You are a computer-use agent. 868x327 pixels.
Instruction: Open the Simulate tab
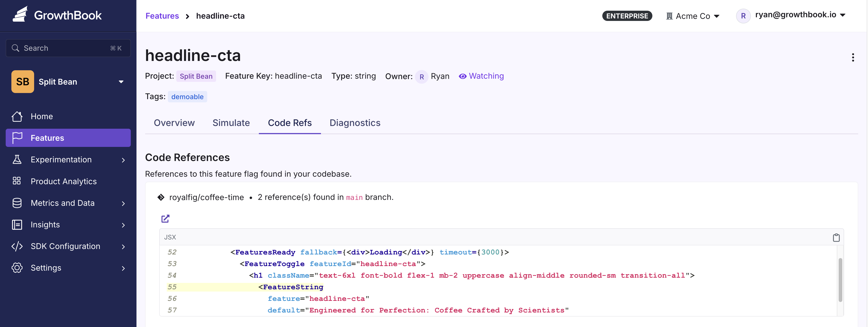[x=231, y=123]
